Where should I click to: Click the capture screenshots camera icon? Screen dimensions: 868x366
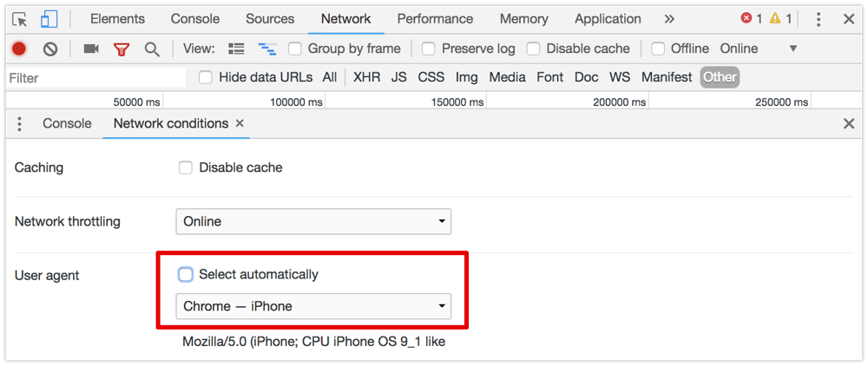tap(91, 49)
